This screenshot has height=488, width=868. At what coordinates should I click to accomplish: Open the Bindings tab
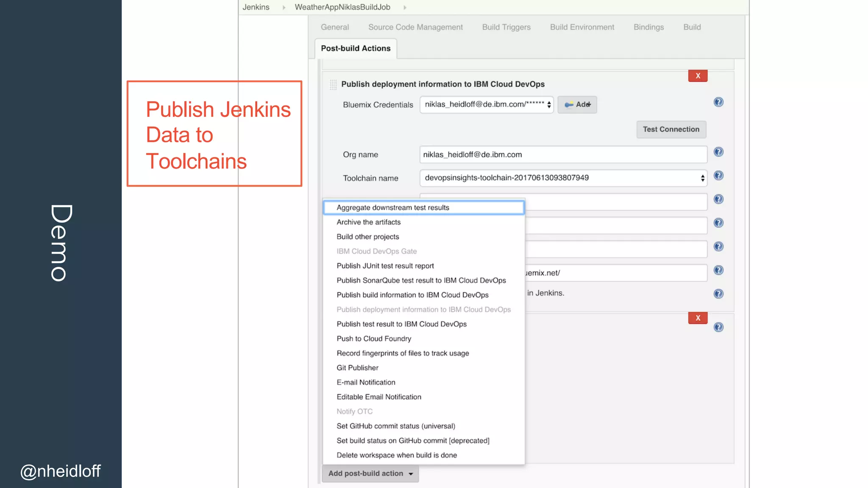[648, 27]
